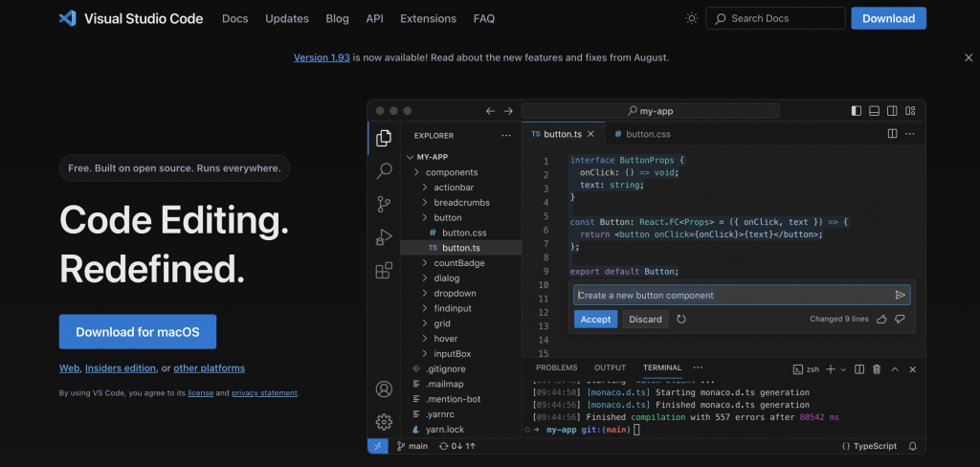Click the main branch in status bar
The width and height of the screenshot is (980, 467).
[412, 446]
